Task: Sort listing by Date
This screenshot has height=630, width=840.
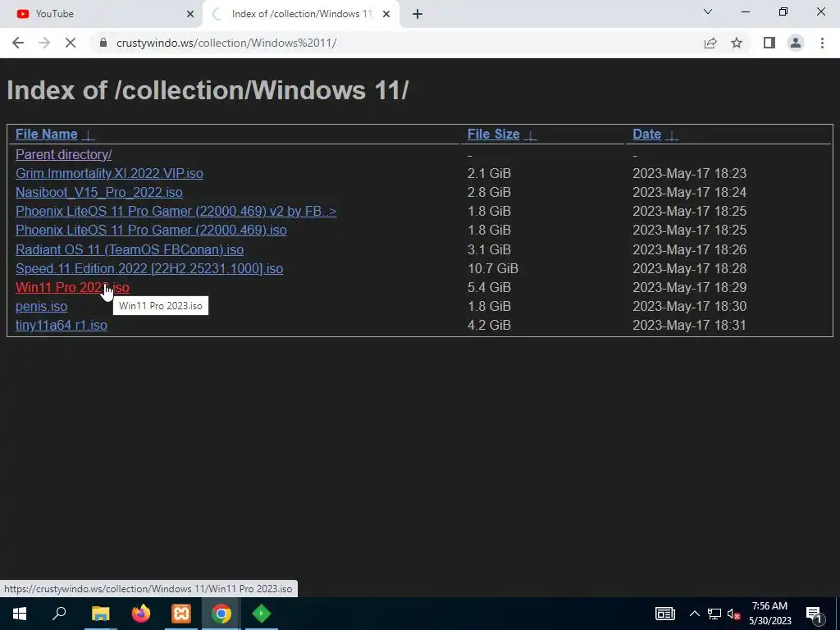Action: pyautogui.click(x=646, y=134)
